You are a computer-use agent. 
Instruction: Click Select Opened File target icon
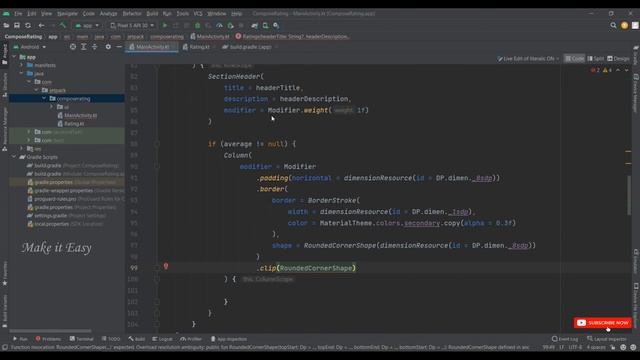tap(73, 47)
